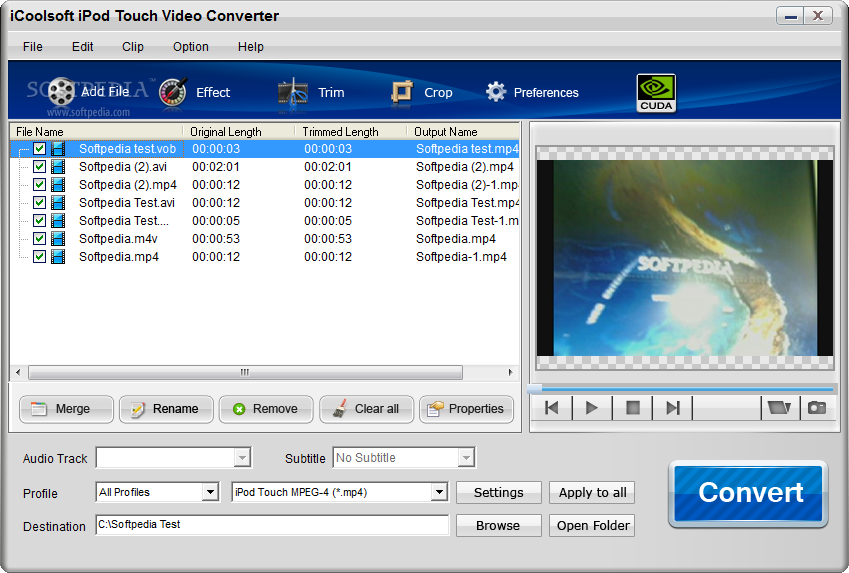Click film icon of Softpedia.mp4 row
The image size is (849, 573).
58,256
